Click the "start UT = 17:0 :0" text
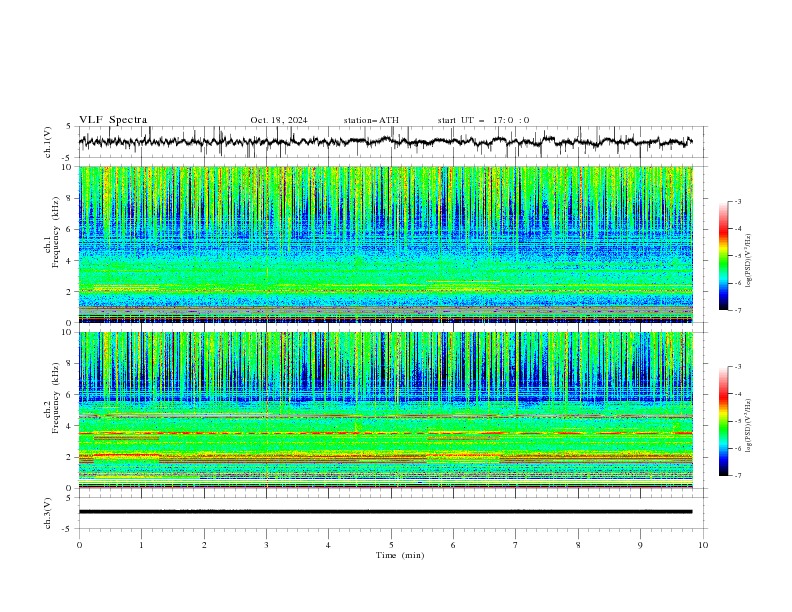 point(483,120)
